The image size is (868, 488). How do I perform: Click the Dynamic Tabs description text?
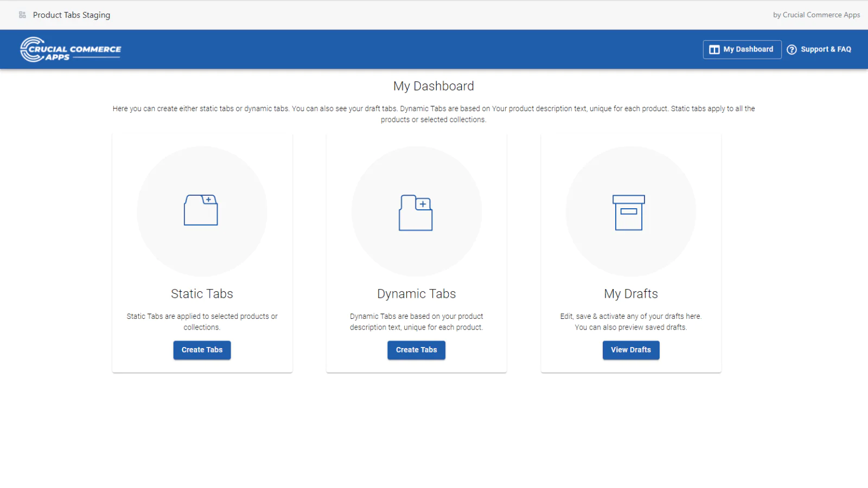click(417, 322)
